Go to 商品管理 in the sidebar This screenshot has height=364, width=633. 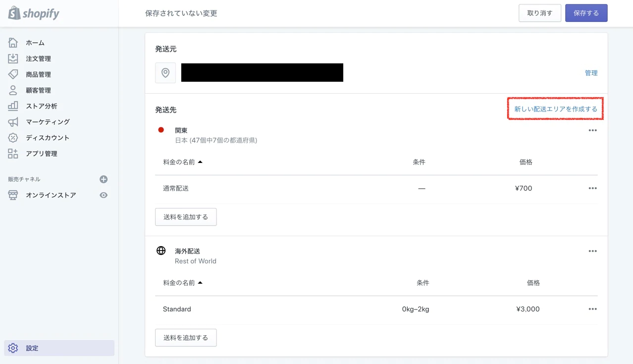coord(38,74)
